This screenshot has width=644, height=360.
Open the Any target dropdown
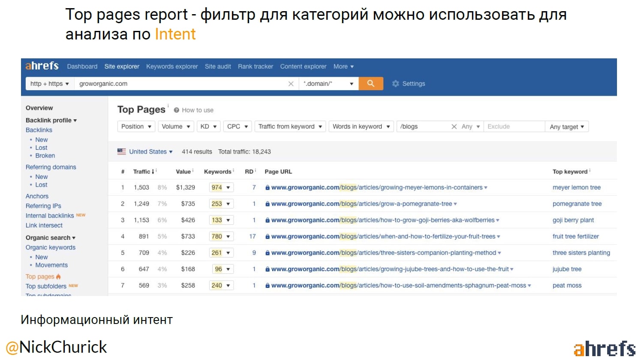coord(566,127)
